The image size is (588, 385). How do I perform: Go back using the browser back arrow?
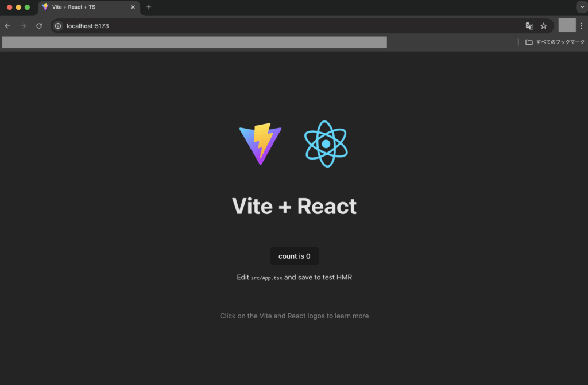coord(7,26)
